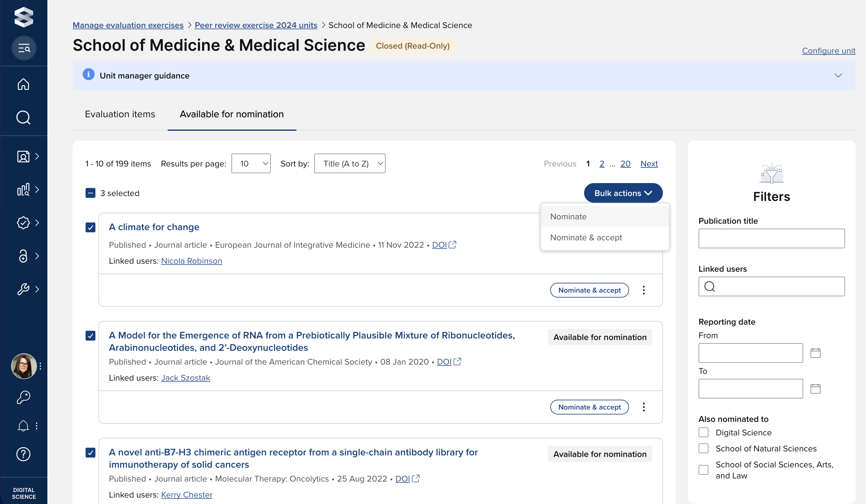Open the Sort by dropdown
Screen dimensions: 866x504
pos(350,163)
